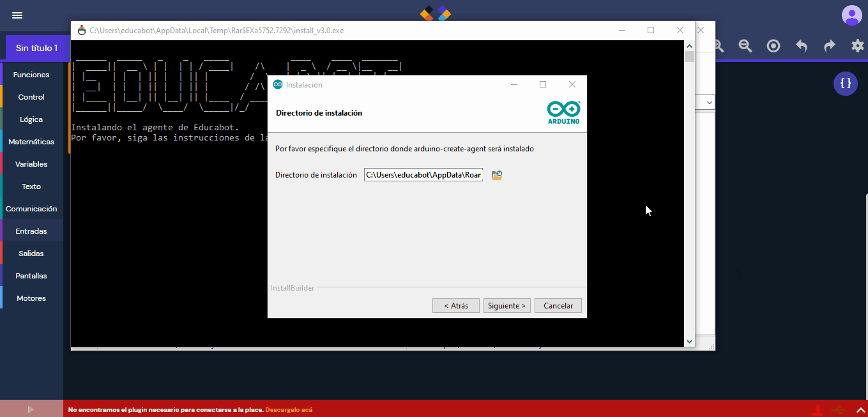Click the play button in the bottom bar
Screen dimensions: 868x417
(x=31, y=409)
